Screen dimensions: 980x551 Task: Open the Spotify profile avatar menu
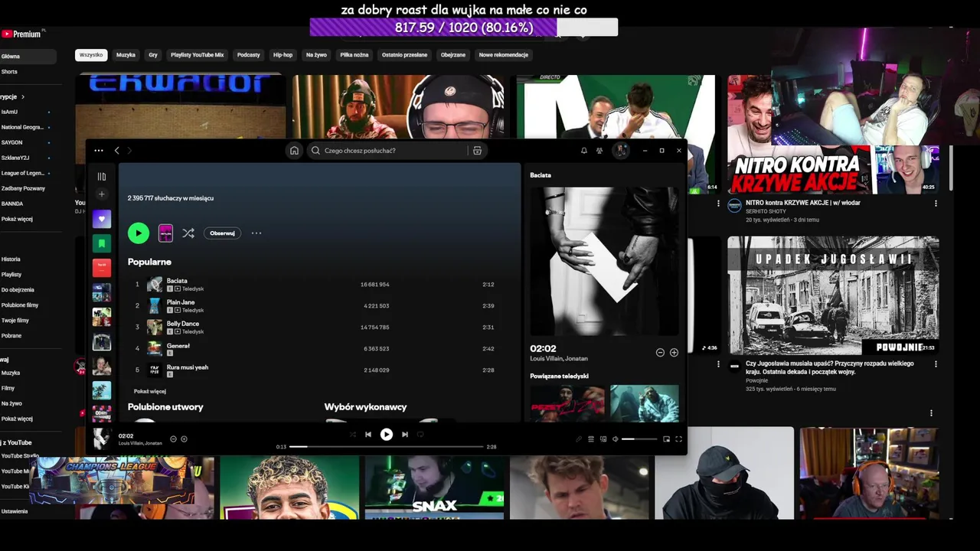click(621, 151)
